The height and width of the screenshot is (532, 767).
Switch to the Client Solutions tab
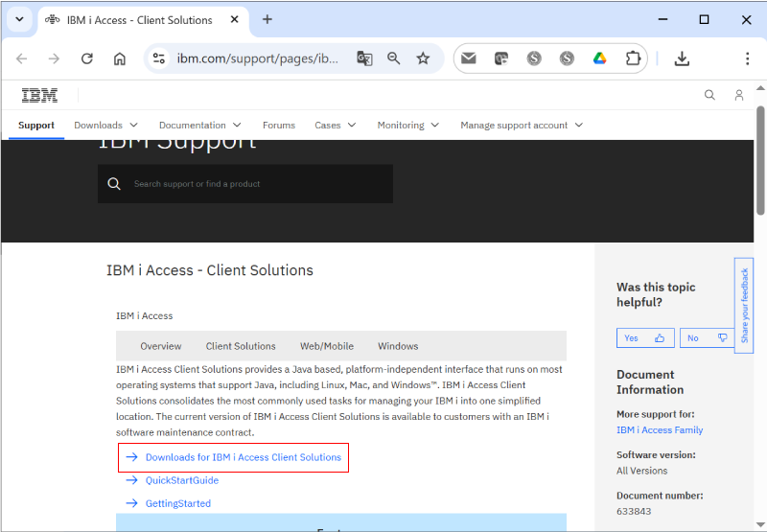241,346
